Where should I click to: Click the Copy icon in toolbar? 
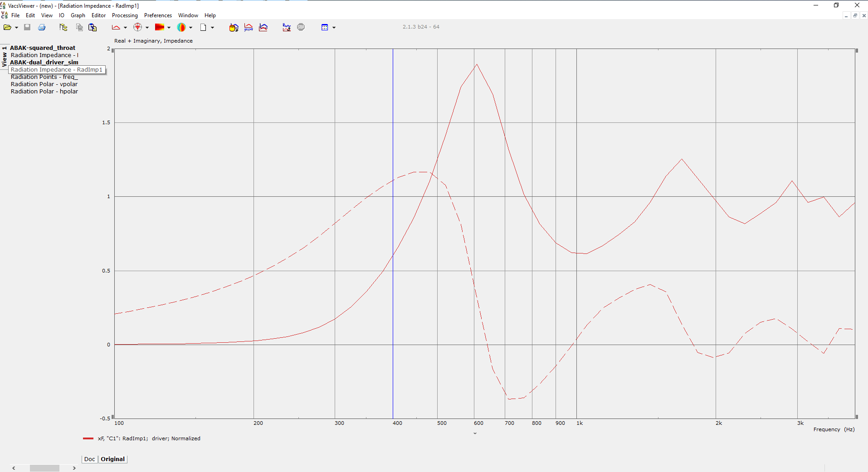point(79,28)
